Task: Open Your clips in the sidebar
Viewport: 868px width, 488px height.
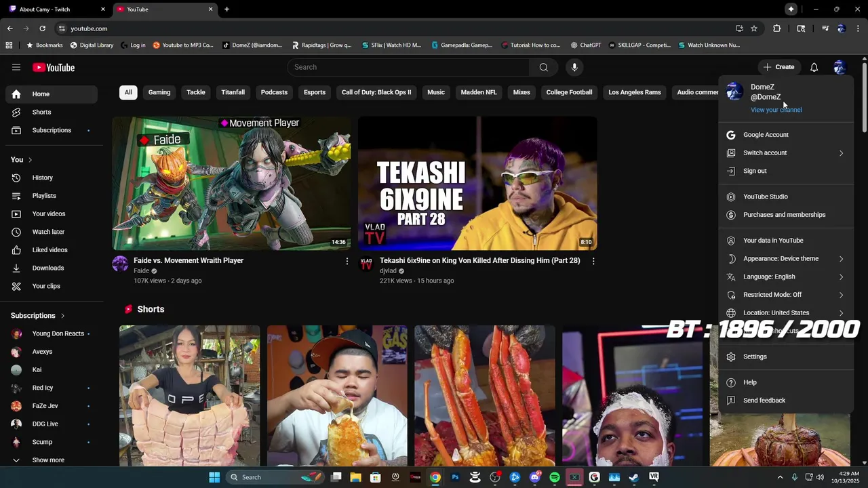Action: click(x=52, y=286)
